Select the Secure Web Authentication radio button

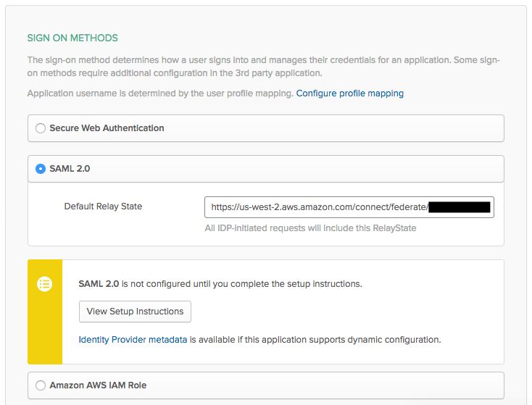41,128
